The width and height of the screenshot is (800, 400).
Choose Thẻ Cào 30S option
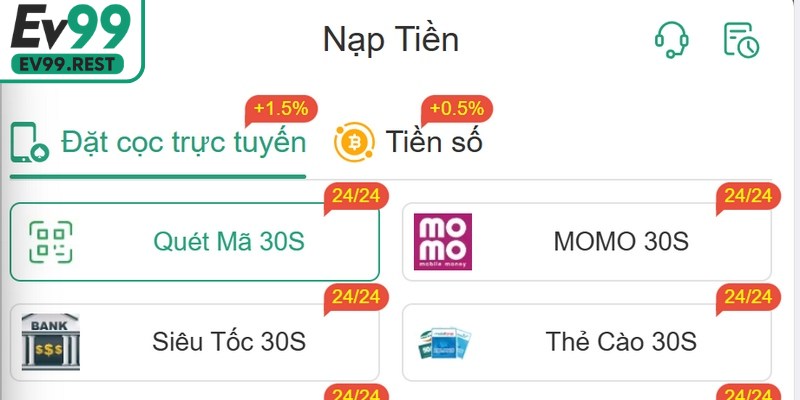click(x=621, y=342)
